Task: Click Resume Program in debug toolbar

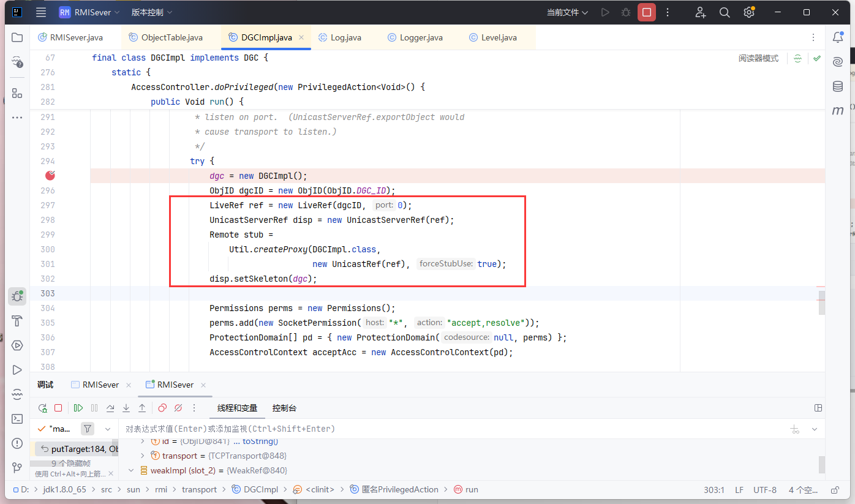Action: click(78, 408)
